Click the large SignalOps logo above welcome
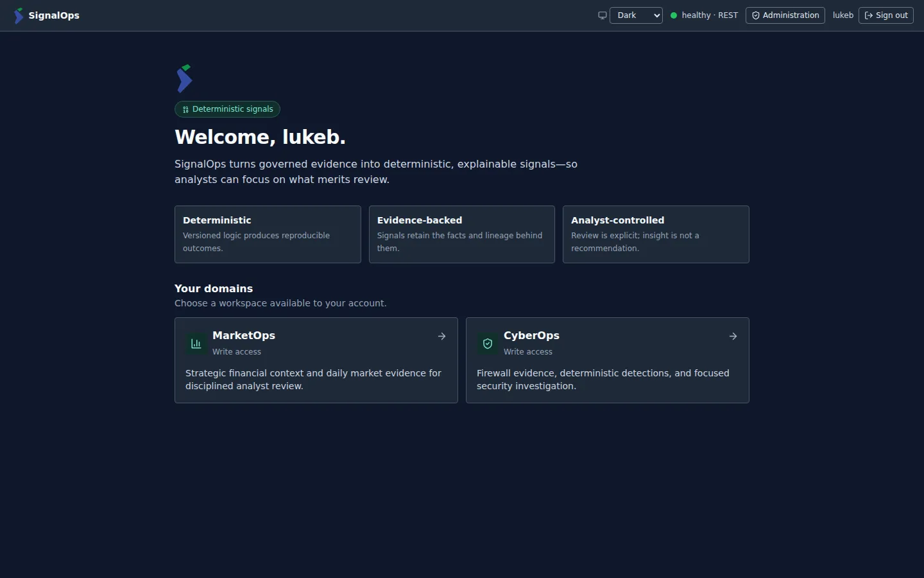The height and width of the screenshot is (578, 924). [185, 78]
